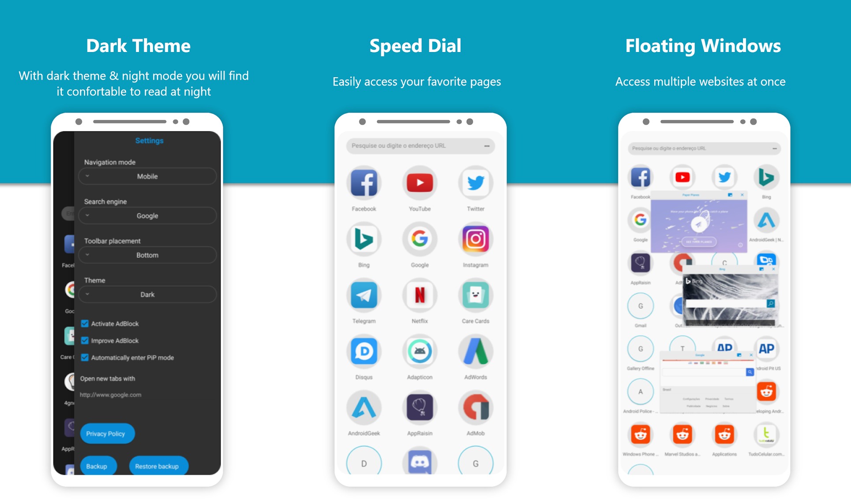Expand Theme dropdown selector

(x=148, y=294)
